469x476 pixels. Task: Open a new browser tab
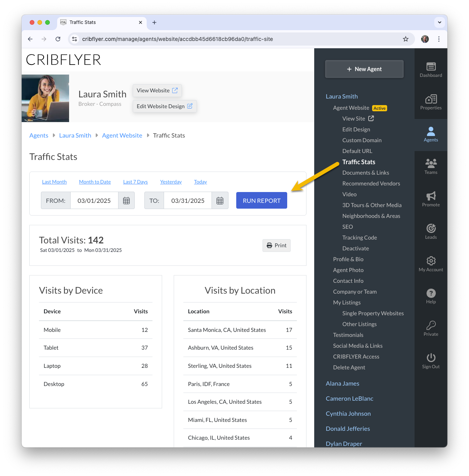point(154,22)
